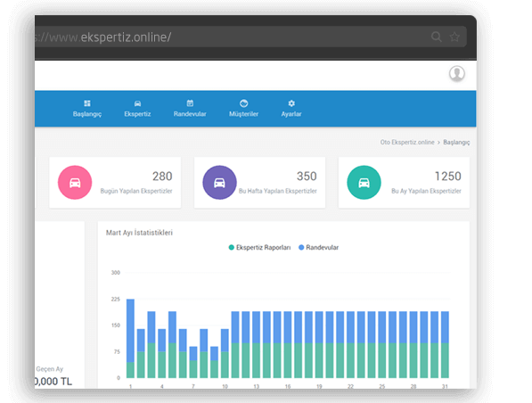The image size is (532, 403).
Task: Toggle Ekspertiz Raporları legend green dot
Action: pos(232,248)
